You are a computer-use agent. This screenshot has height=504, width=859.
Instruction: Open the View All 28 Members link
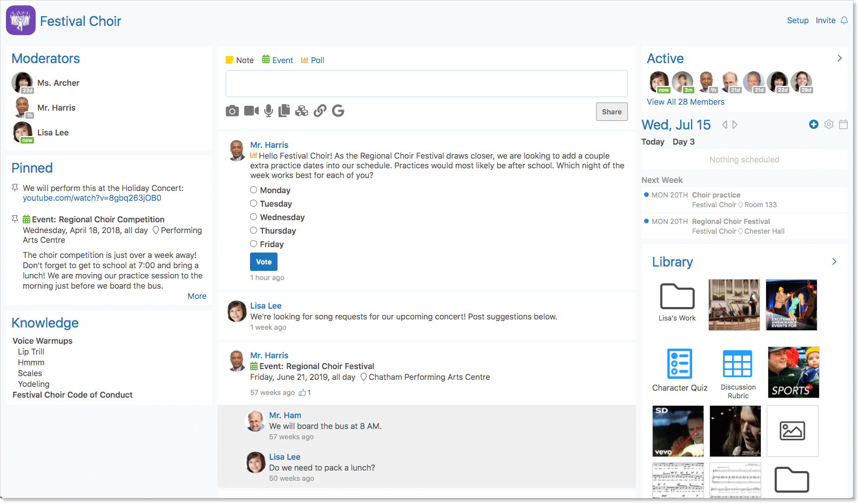pos(686,102)
